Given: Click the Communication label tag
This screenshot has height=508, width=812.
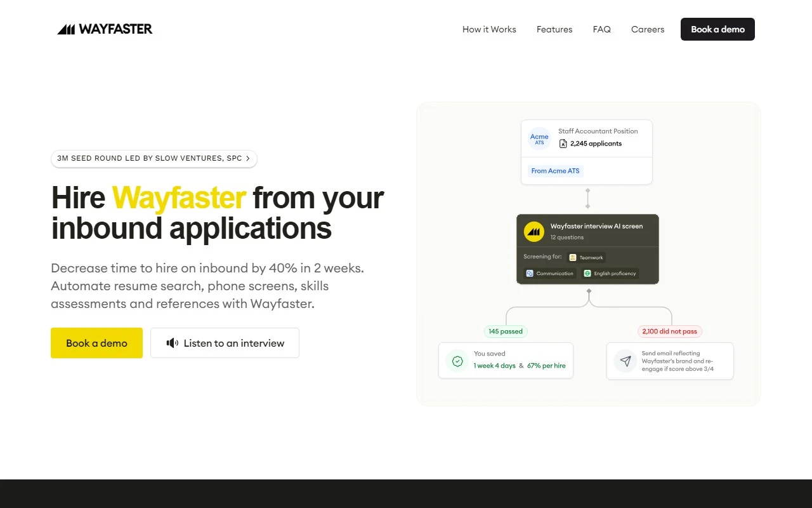Looking at the screenshot, I should 549,274.
